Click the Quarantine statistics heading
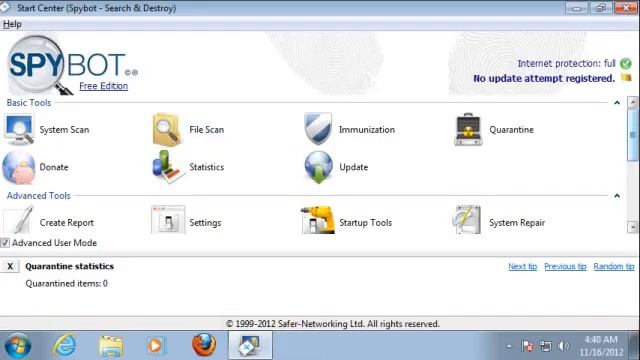The height and width of the screenshot is (360, 640). pos(69,267)
